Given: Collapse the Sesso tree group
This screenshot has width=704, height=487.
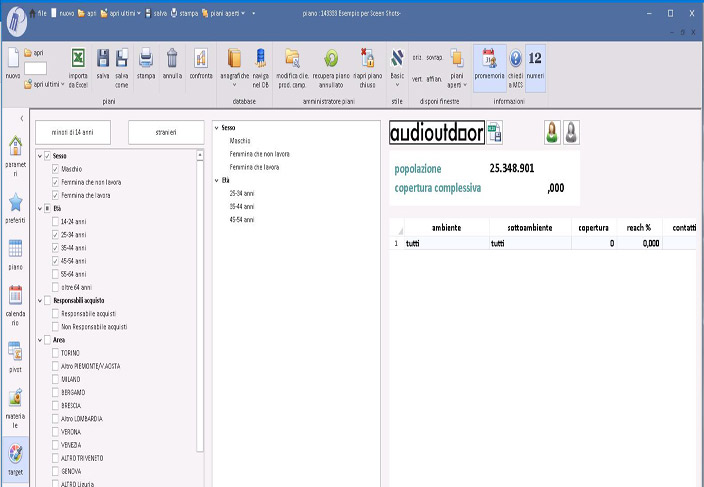Looking at the screenshot, I should pos(39,156).
